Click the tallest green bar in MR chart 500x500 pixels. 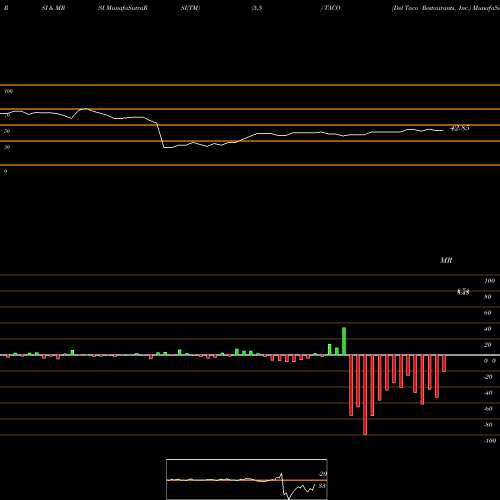click(x=344, y=341)
